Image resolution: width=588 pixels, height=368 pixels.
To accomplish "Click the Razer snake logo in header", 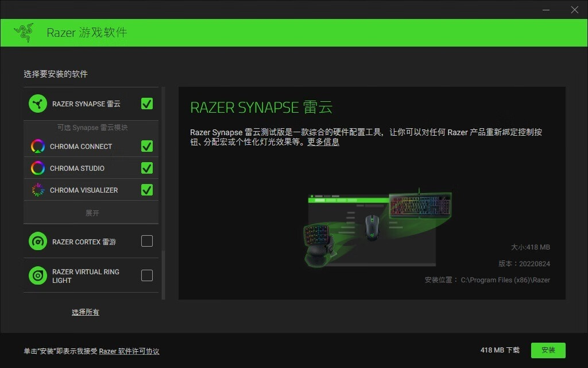I will (24, 33).
